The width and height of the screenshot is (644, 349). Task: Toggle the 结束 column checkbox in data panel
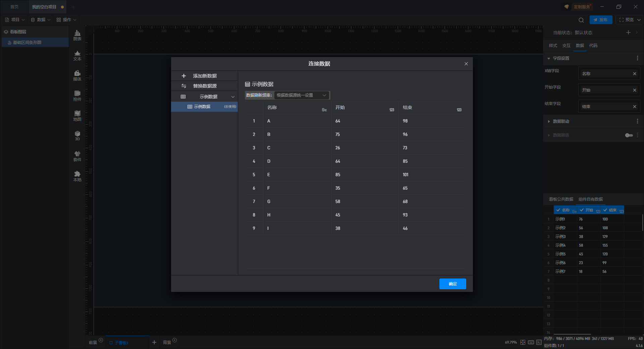(x=605, y=210)
